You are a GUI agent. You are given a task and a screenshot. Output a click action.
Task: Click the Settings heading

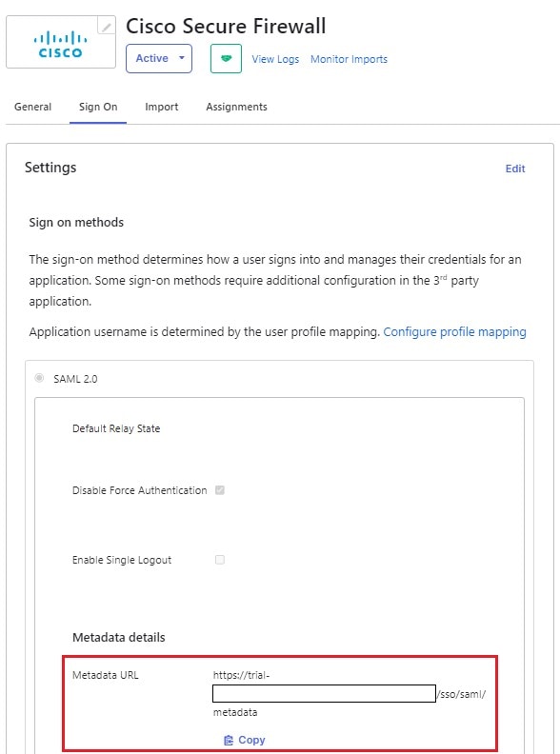(50, 168)
